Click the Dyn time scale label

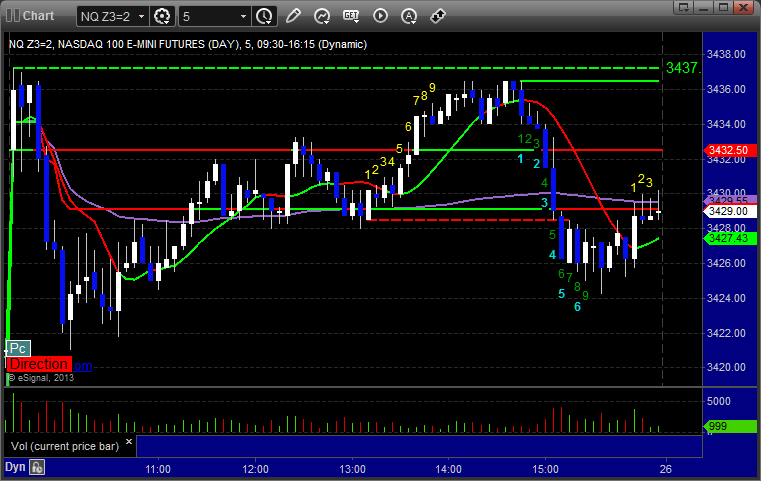(15, 467)
